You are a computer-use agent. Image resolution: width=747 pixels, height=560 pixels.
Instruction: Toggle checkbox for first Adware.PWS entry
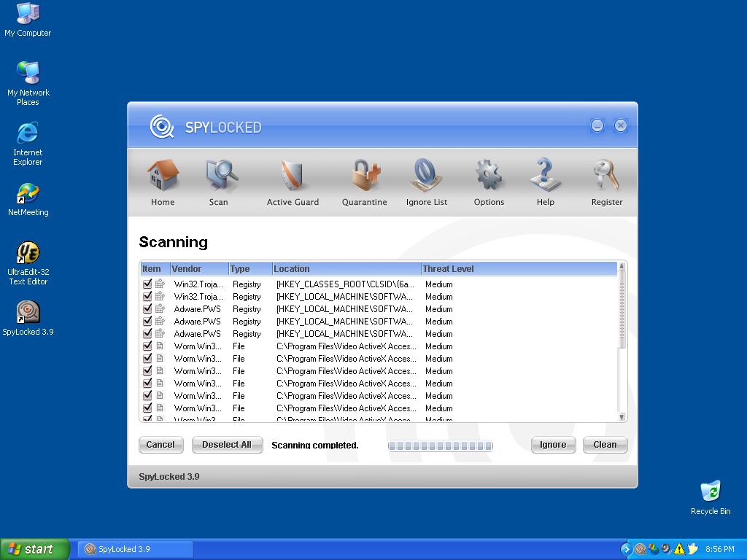147,308
